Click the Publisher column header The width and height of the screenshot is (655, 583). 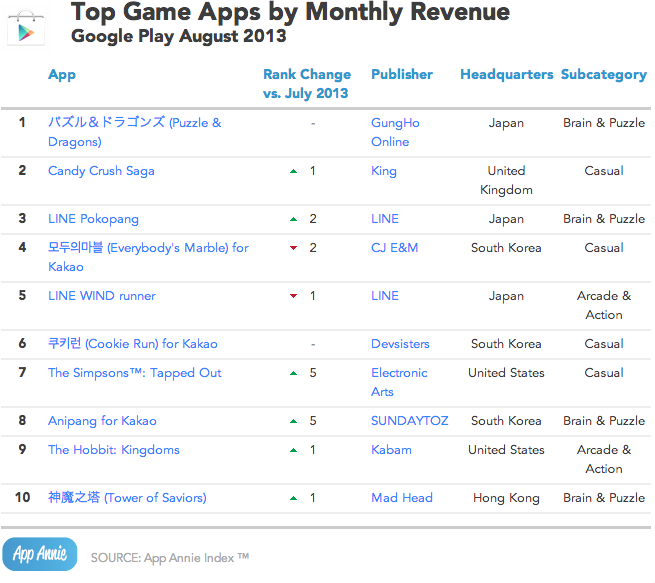[x=402, y=74]
